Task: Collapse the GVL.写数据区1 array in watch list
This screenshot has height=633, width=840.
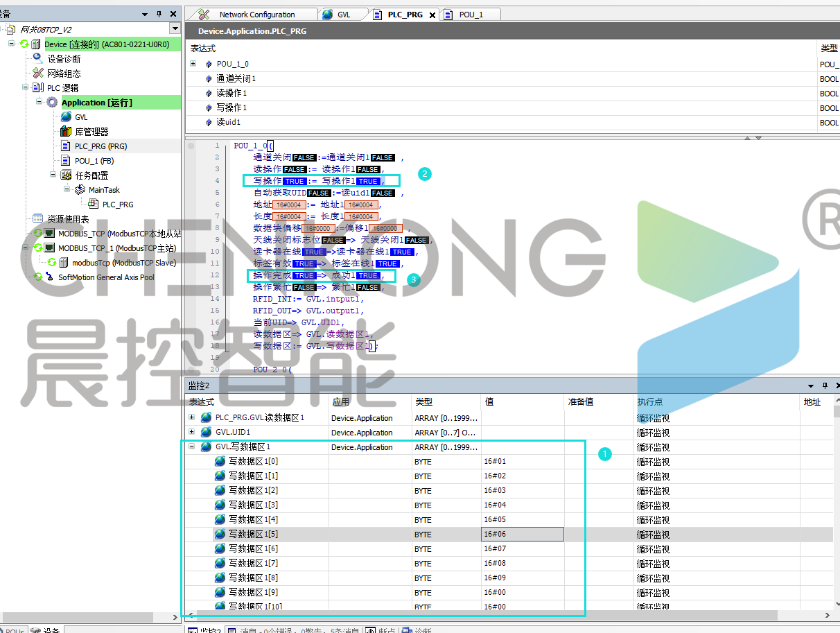Action: pyautogui.click(x=192, y=447)
